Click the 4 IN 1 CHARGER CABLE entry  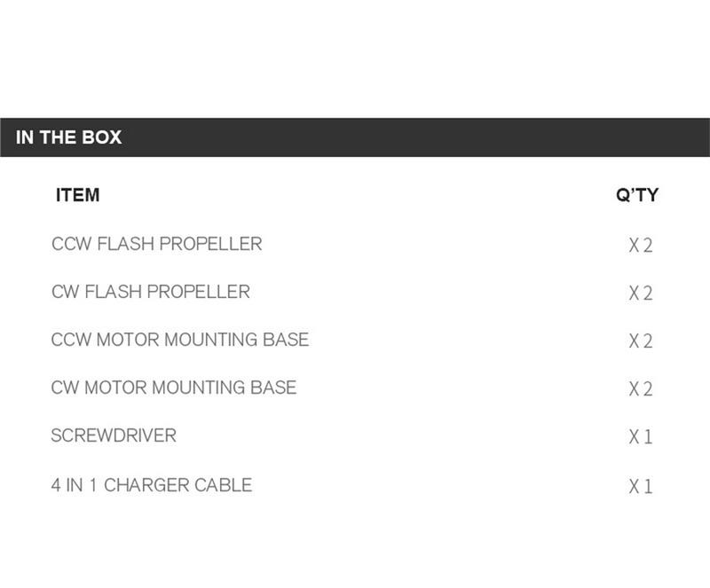[152, 485]
